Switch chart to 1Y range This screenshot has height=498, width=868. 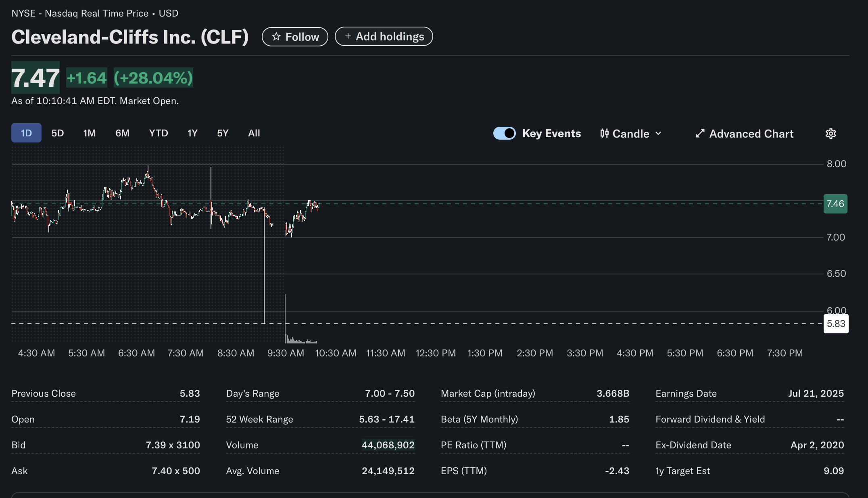(192, 133)
